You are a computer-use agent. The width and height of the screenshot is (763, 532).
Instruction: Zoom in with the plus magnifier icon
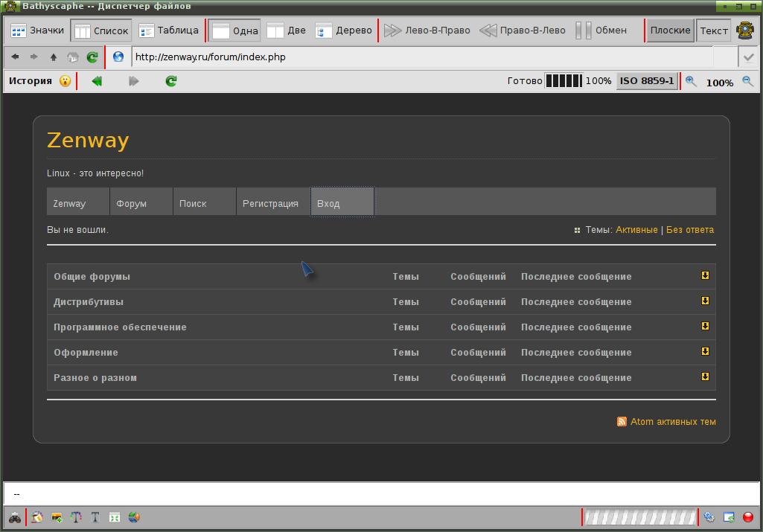coord(691,81)
